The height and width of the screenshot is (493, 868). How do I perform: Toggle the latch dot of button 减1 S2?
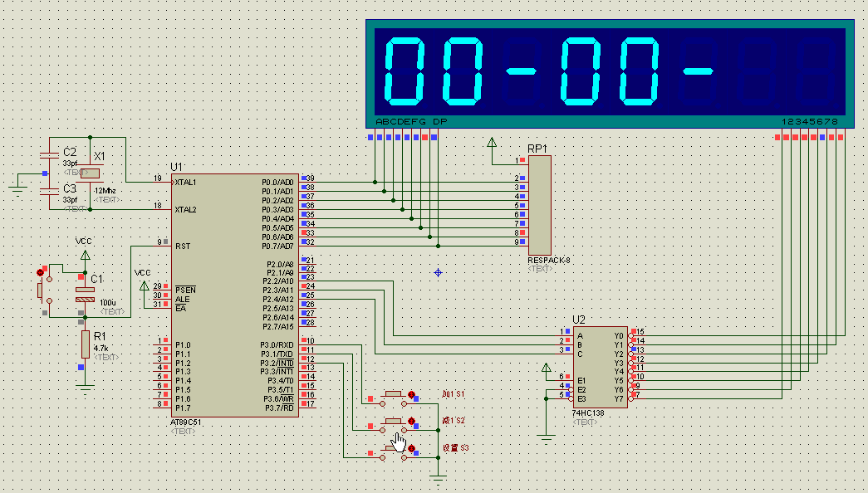[411, 421]
